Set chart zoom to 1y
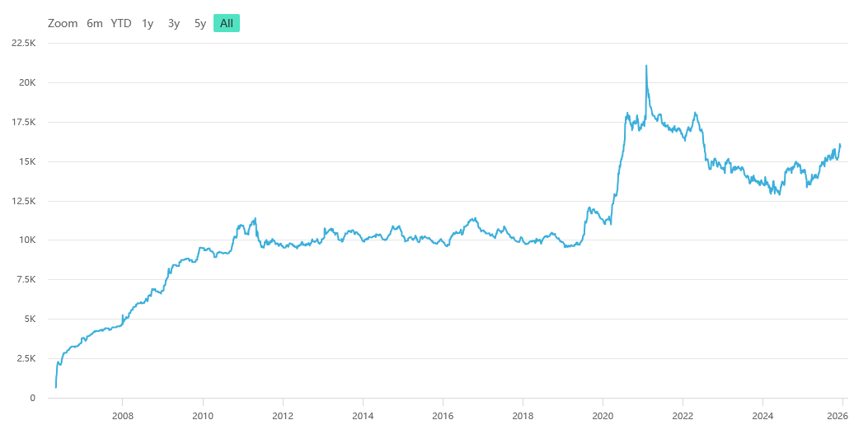 pos(148,23)
